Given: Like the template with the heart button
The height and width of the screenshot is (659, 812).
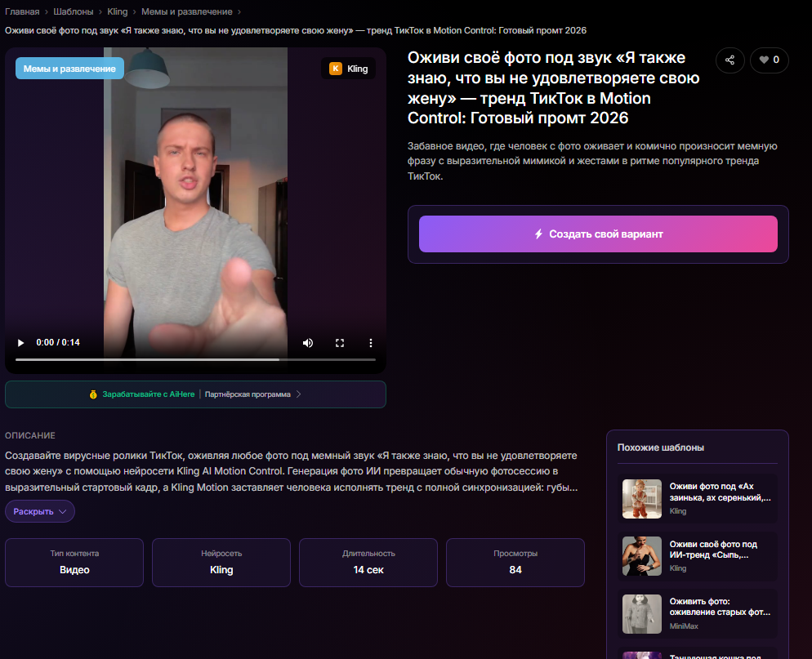Looking at the screenshot, I should pyautogui.click(x=769, y=60).
